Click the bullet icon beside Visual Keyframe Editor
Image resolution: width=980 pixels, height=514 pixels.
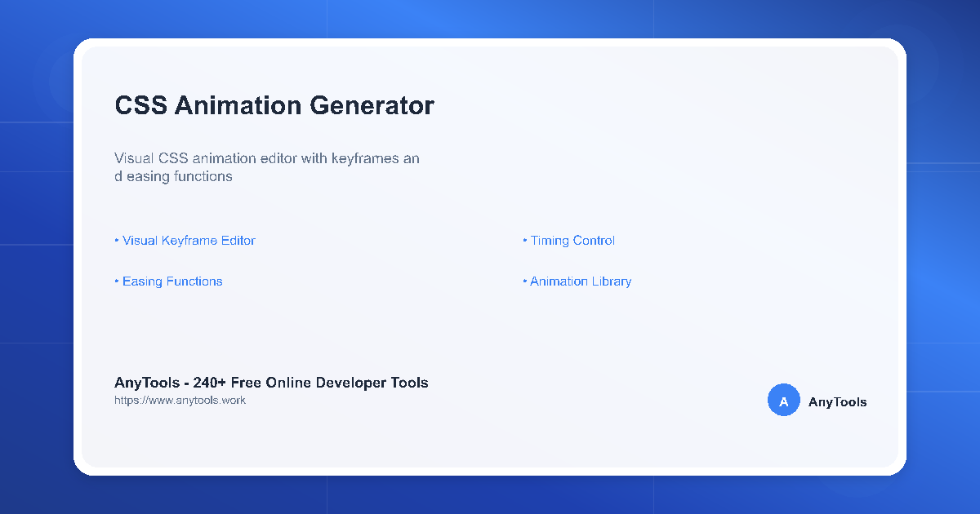(116, 240)
